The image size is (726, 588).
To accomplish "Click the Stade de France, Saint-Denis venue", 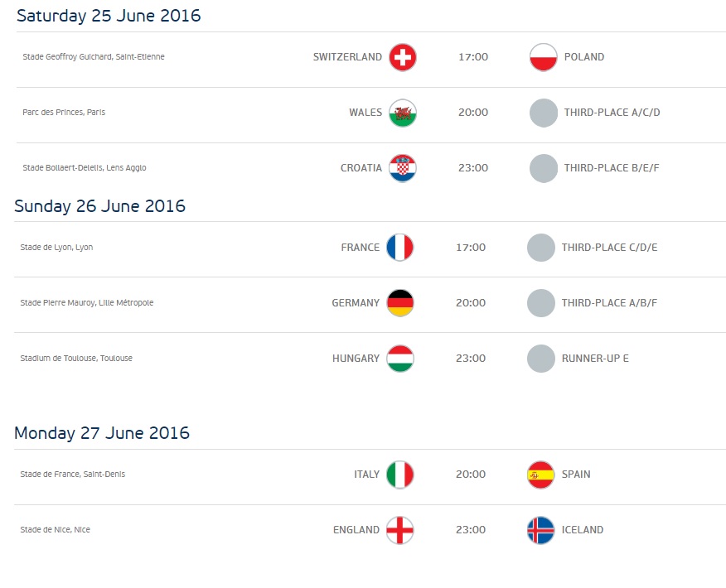I will pyautogui.click(x=73, y=475).
